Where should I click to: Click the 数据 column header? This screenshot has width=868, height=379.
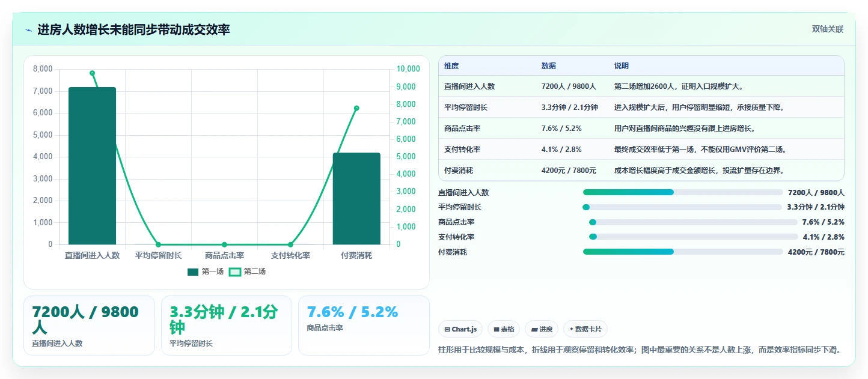(549, 66)
